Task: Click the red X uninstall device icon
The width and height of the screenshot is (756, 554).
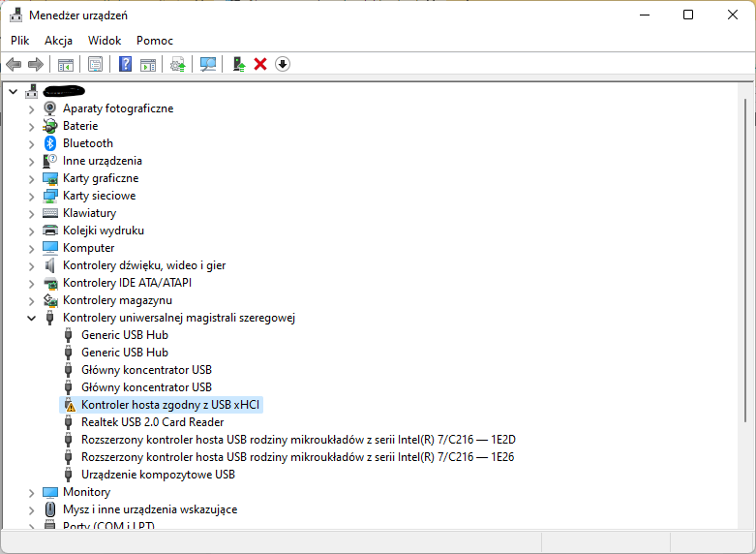Action: coord(260,64)
